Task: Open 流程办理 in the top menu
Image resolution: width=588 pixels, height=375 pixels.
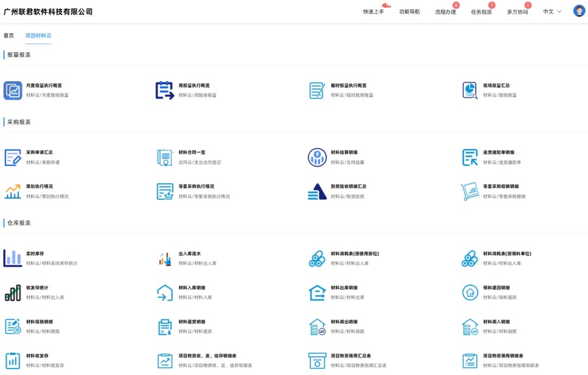Action: pos(445,12)
